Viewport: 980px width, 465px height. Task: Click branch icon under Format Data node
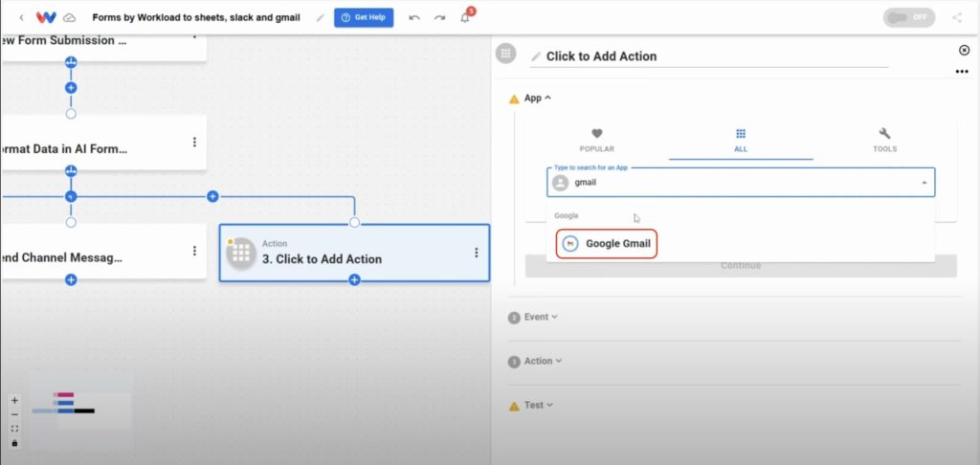[71, 170]
